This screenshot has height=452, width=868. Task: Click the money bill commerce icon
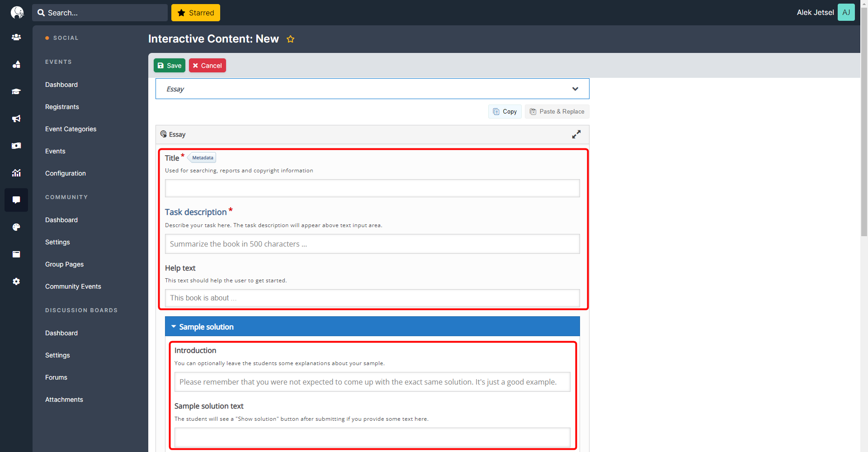(x=16, y=146)
